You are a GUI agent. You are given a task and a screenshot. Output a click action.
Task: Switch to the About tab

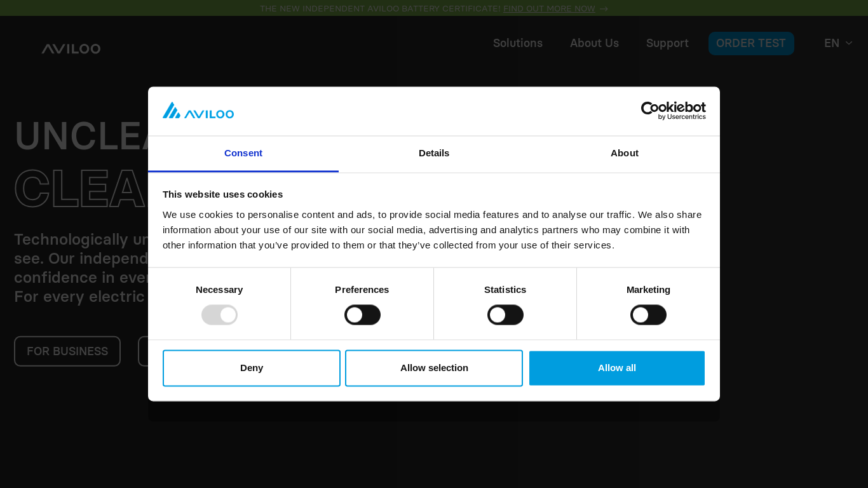(x=625, y=153)
